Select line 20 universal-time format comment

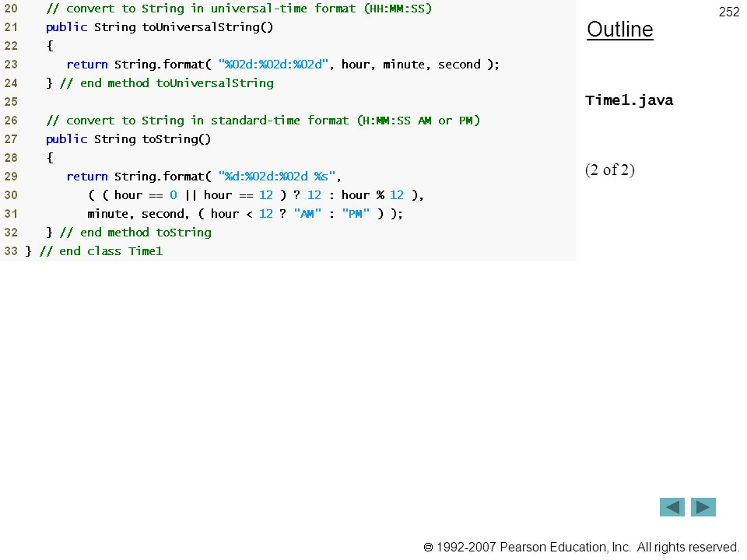(239, 9)
